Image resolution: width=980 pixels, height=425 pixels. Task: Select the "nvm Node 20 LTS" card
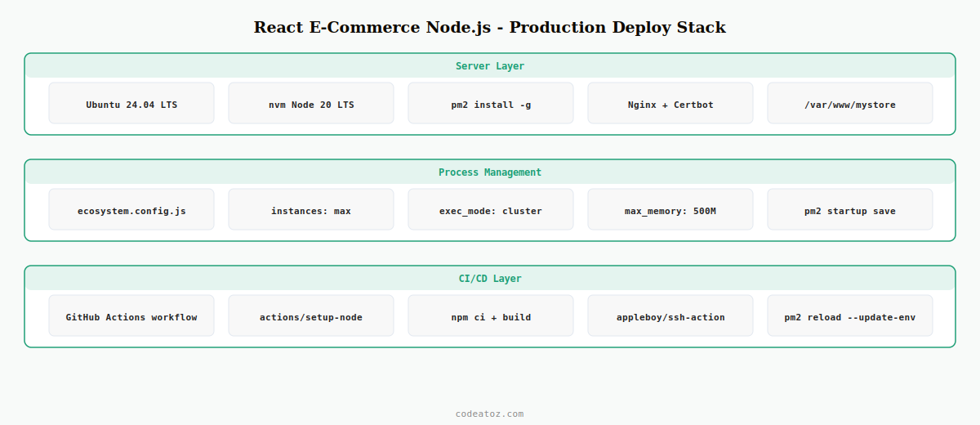pyautogui.click(x=311, y=103)
